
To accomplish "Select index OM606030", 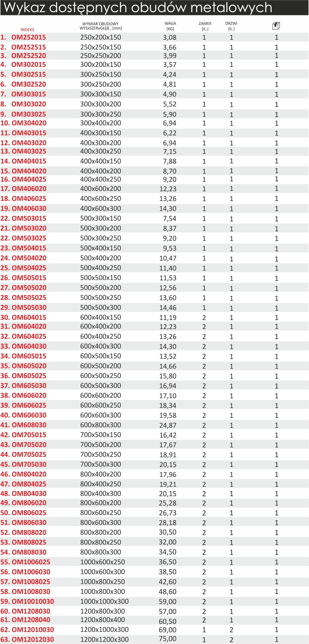I will coord(29,415).
